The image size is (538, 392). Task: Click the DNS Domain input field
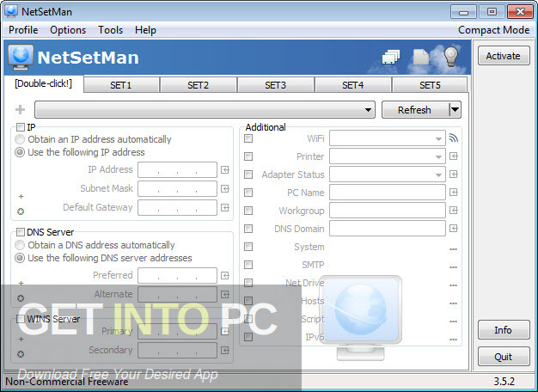click(388, 229)
